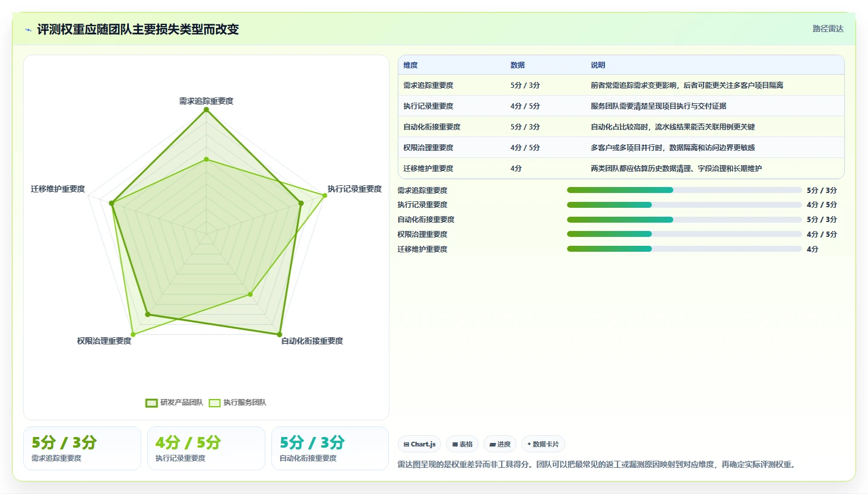This screenshot has width=868, height=494.
Task: Click the description starting with 前者常需追踪需求变更影响
Action: (x=687, y=85)
